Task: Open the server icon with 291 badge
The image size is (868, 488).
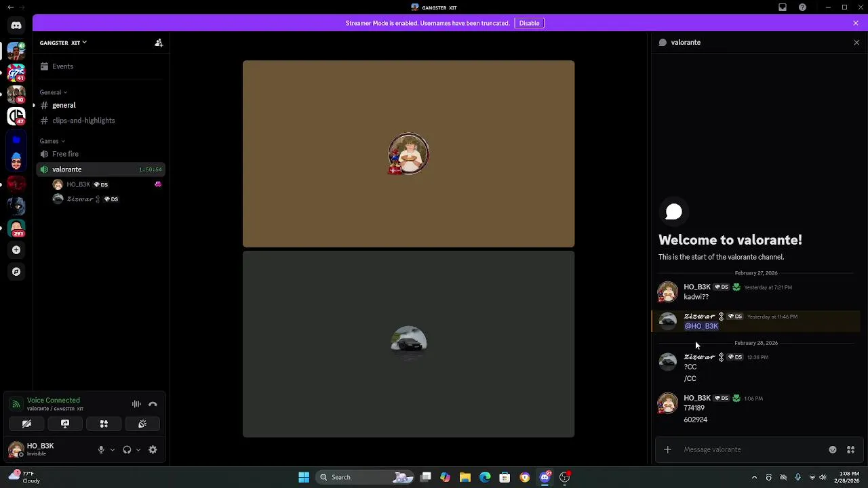Action: (16, 228)
